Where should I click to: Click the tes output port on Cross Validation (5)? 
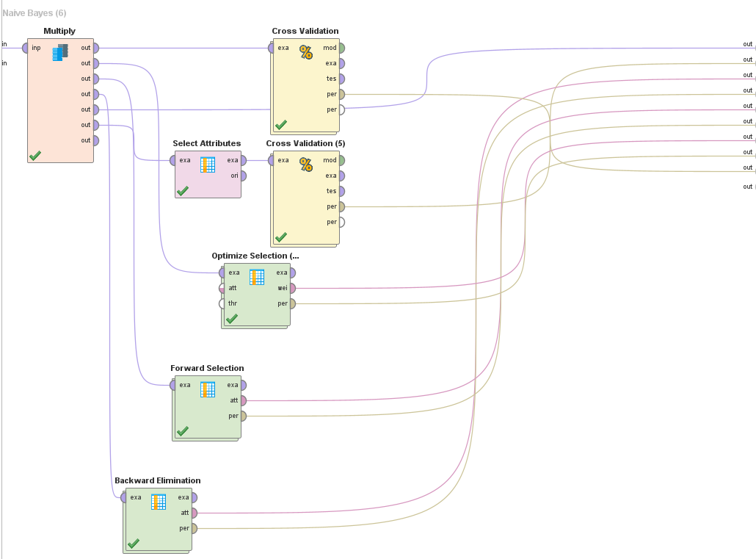tap(341, 191)
